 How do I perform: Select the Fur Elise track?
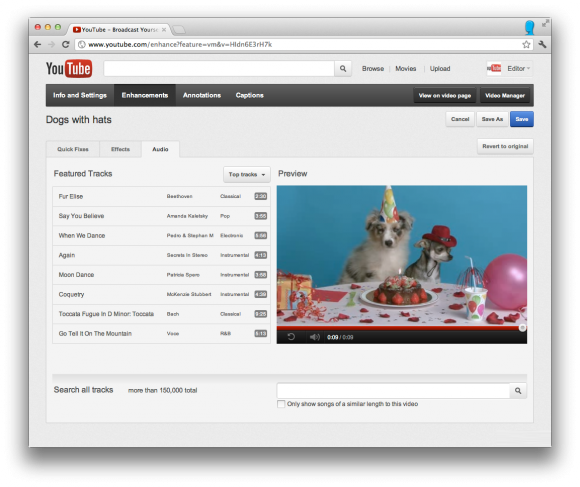click(x=161, y=196)
